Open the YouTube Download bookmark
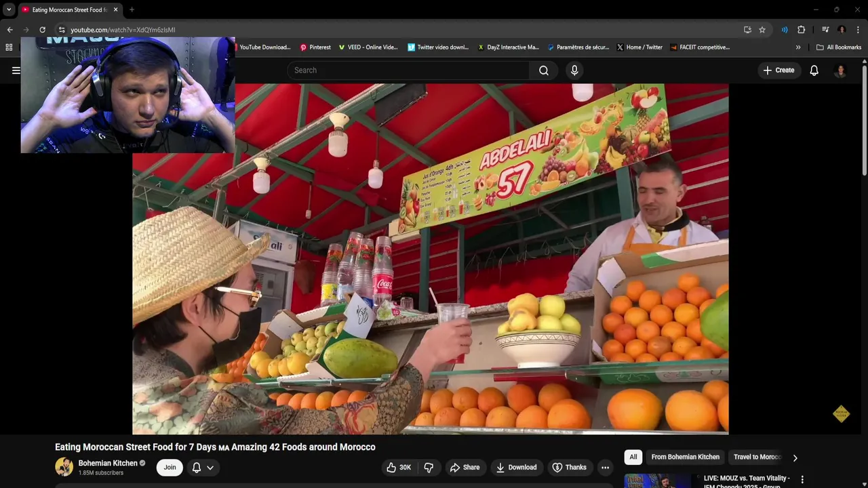The width and height of the screenshot is (868, 488). [264, 47]
